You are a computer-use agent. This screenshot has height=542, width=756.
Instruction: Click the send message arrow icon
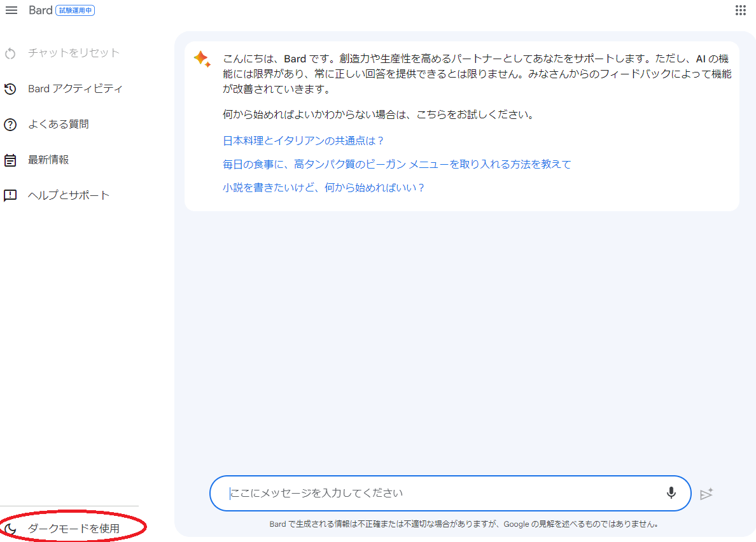pyautogui.click(x=706, y=494)
